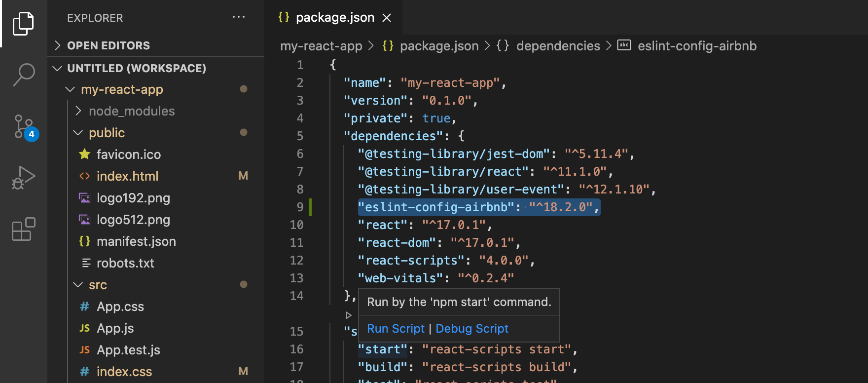Click the "@testing-library/jest-dom" line
868x383 pixels.
[497, 154]
